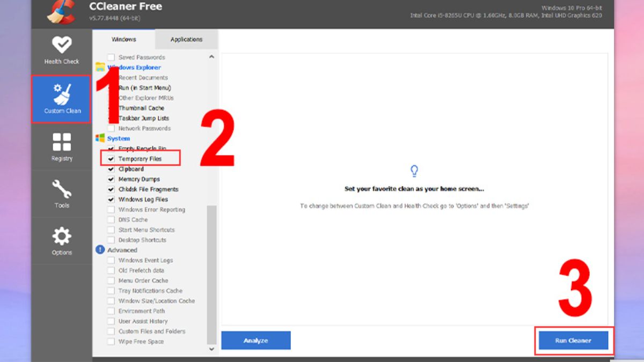Enable the Wipe Free Space checkbox

point(111,342)
